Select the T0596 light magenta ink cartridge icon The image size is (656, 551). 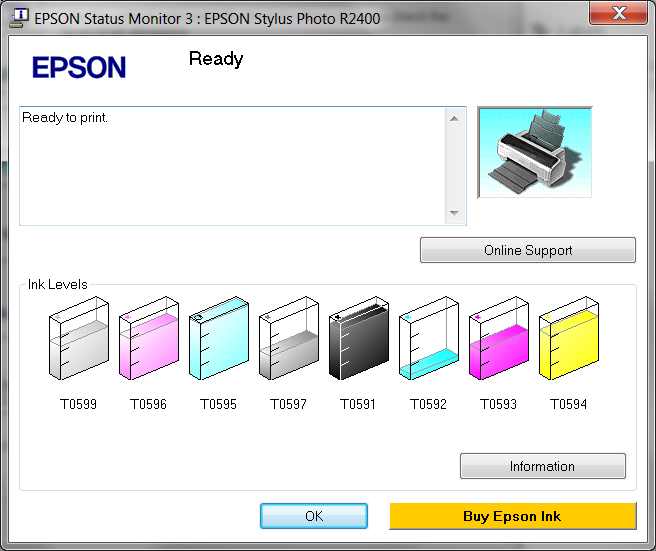149,338
